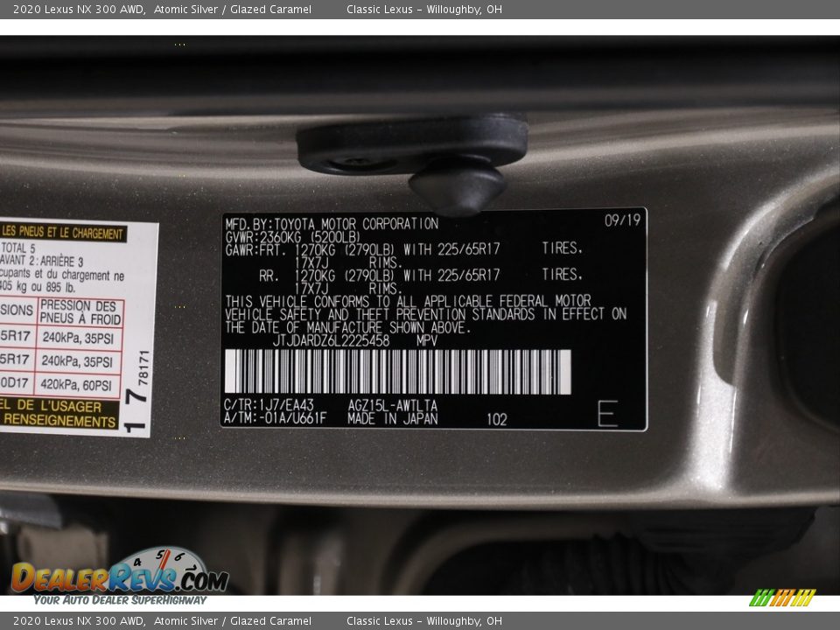This screenshot has height=630, width=840.
Task: Click the 'GVWR:2360KG (5200LB)' line
Action: tap(292, 237)
